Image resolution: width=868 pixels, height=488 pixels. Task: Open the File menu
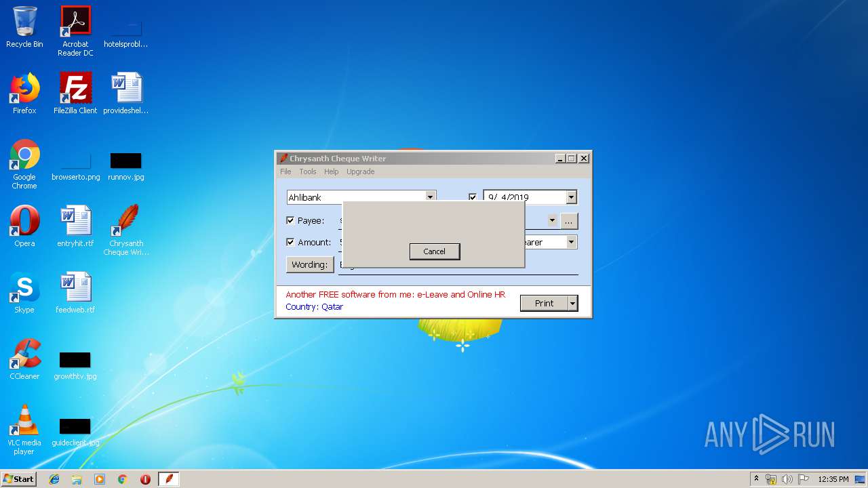pos(285,171)
